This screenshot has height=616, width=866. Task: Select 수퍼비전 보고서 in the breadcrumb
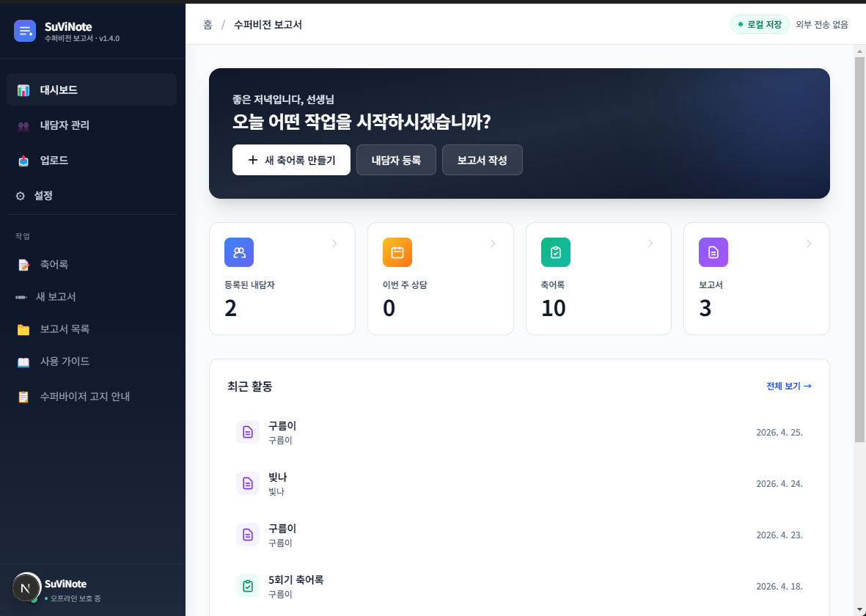tap(268, 23)
